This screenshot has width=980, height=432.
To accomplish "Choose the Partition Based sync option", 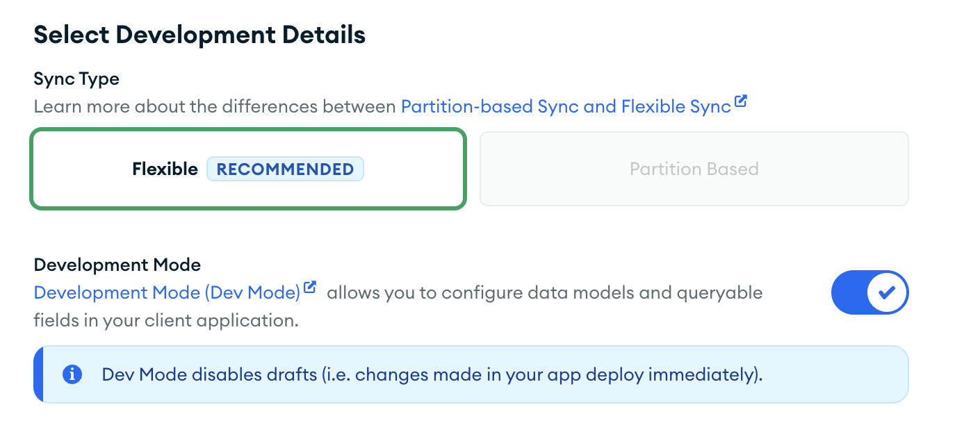I will [x=694, y=169].
